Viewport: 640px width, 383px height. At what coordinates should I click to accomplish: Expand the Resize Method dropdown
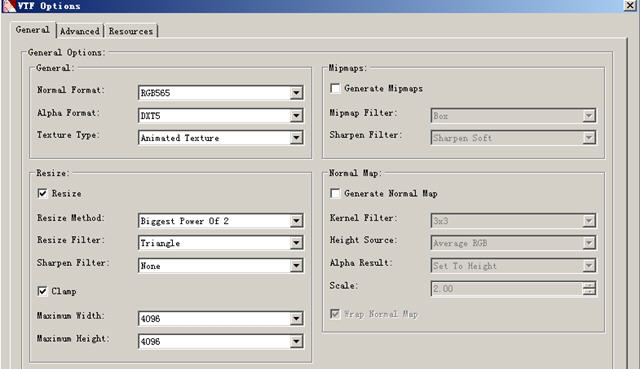click(221, 221)
